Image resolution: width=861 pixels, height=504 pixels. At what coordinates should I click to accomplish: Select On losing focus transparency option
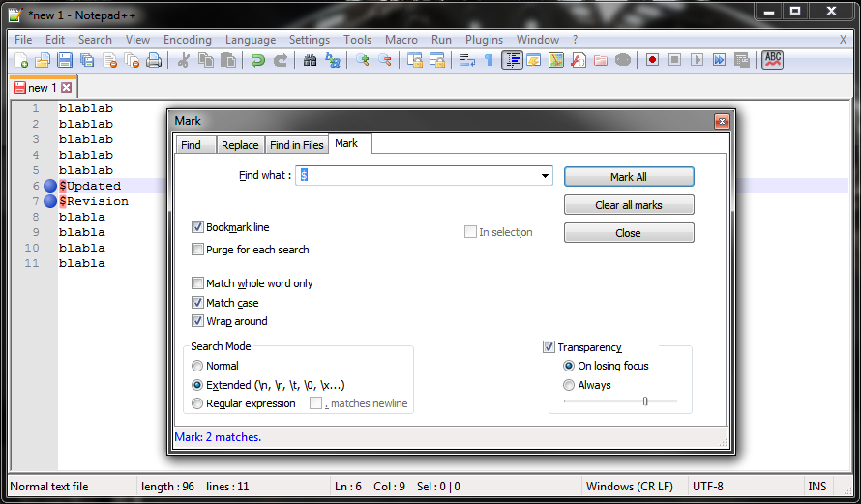point(569,366)
